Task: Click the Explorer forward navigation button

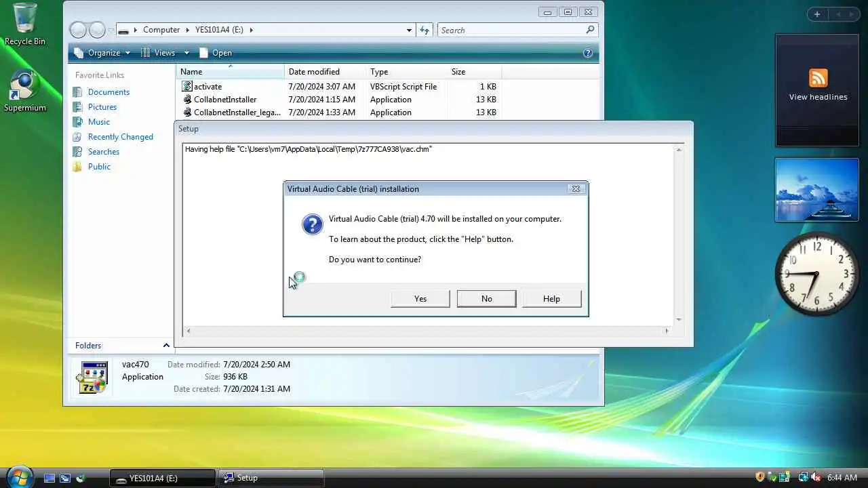Action: pyautogui.click(x=98, y=30)
